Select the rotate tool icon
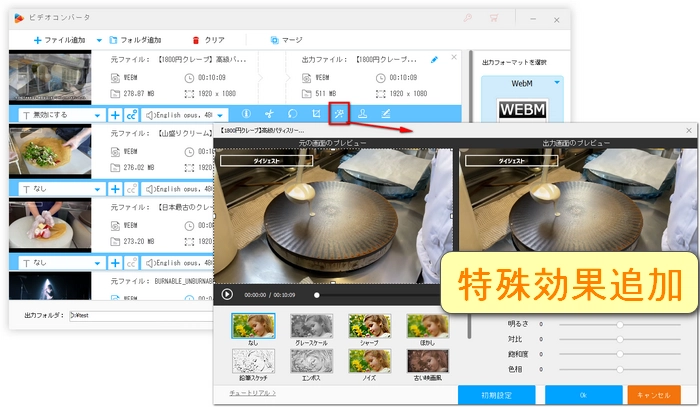 click(292, 114)
